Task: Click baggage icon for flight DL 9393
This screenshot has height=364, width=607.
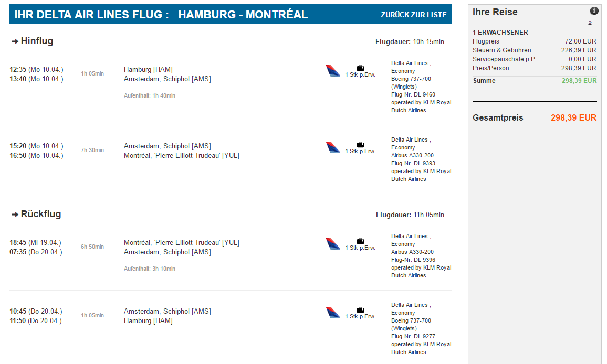Action: (x=360, y=145)
